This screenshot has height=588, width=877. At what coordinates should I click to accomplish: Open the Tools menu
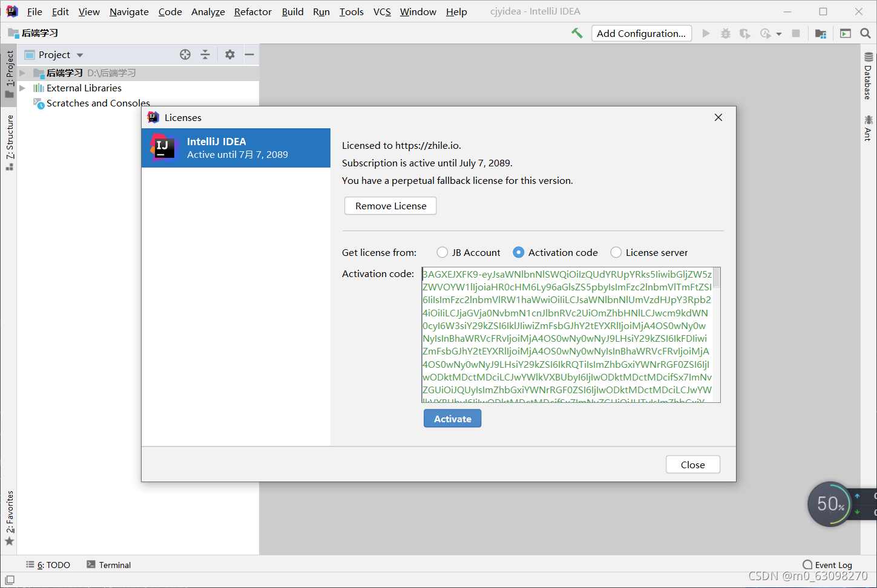352,11
